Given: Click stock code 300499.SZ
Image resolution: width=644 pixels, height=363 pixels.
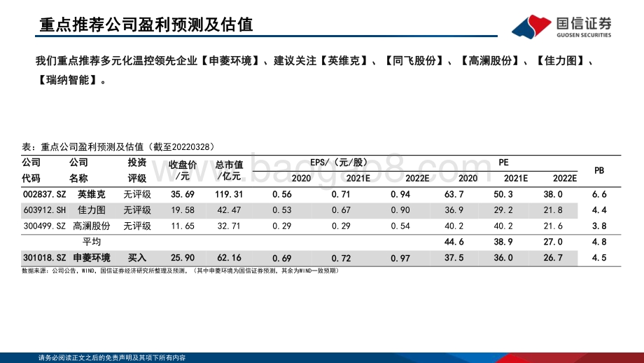Looking at the screenshot, I should 44,226.
